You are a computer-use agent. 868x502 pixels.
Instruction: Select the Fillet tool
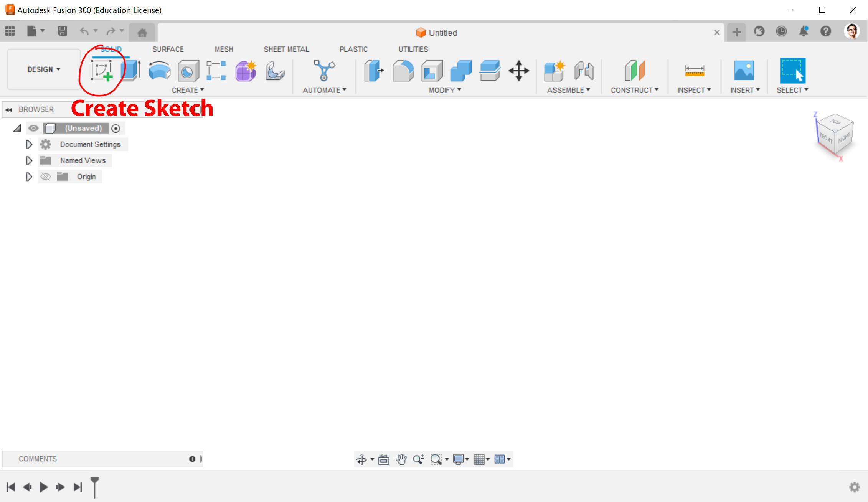(403, 71)
